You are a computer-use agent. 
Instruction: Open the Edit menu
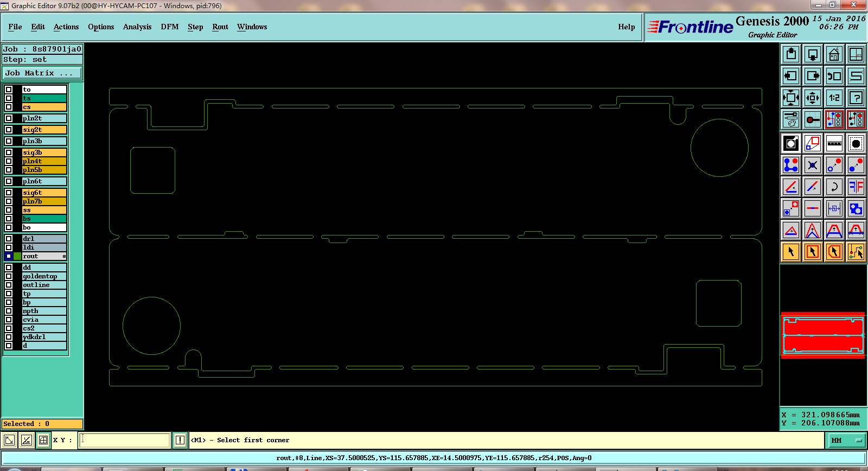pos(38,27)
